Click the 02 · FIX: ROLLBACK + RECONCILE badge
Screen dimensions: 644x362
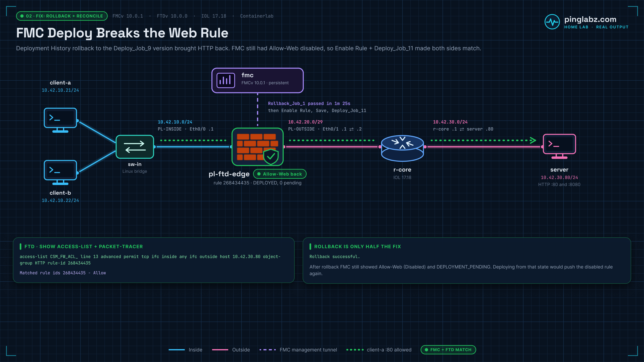[62, 16]
